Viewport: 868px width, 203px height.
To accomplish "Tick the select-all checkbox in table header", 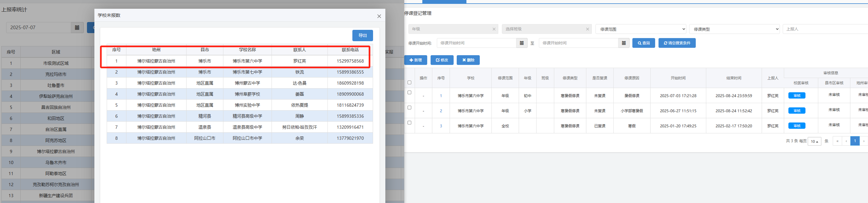I will pos(409,82).
